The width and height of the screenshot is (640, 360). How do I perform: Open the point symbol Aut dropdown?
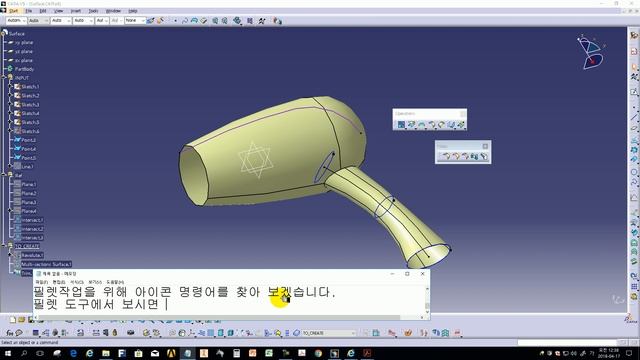(102, 20)
